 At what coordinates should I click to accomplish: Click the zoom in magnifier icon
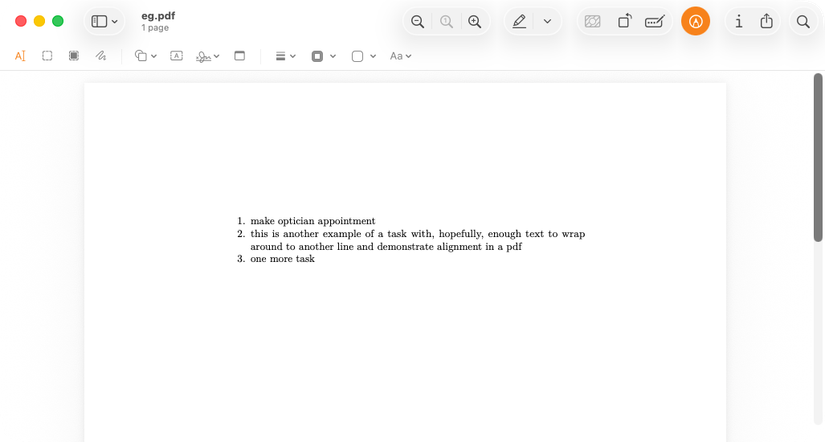[x=475, y=21]
